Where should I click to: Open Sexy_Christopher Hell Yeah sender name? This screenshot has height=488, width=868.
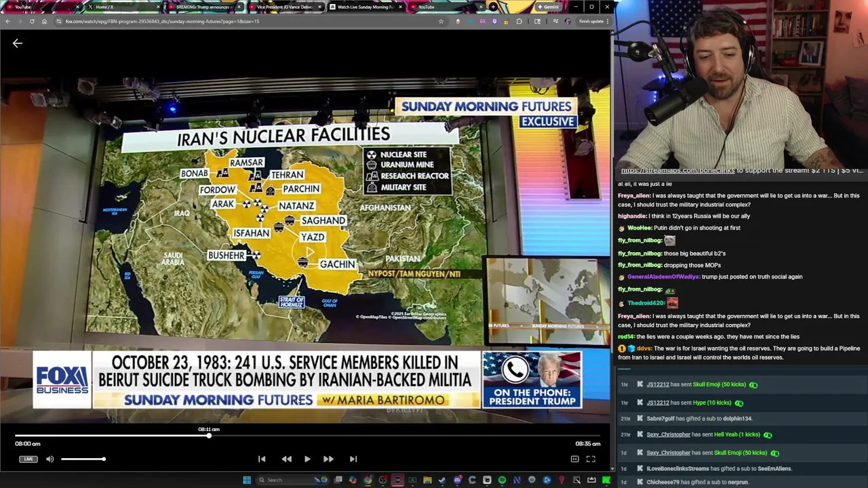pyautogui.click(x=669, y=434)
